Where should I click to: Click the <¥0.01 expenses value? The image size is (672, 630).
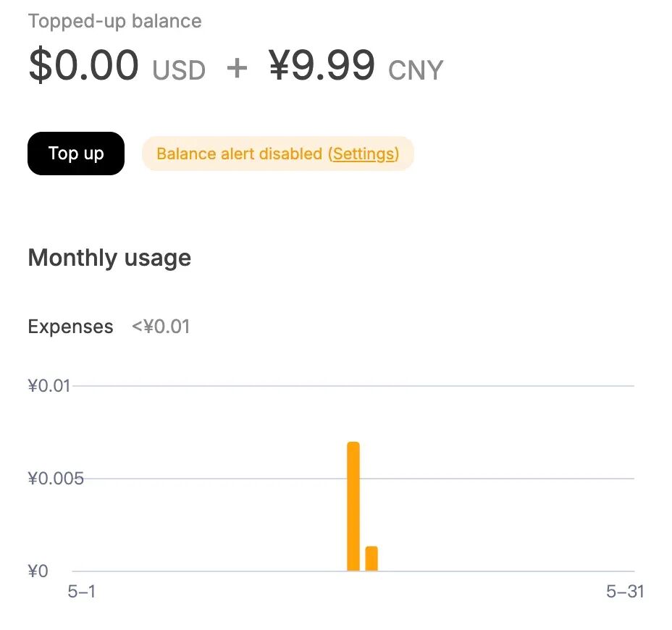[161, 327]
